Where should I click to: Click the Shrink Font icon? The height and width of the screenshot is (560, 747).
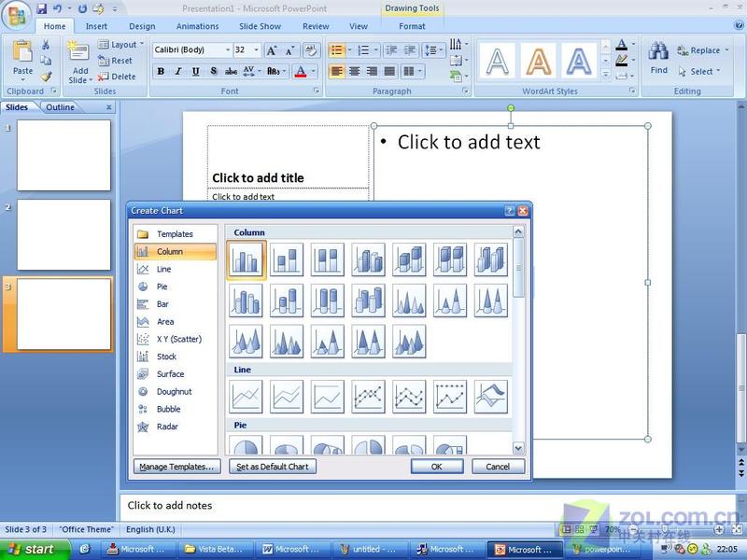[x=289, y=50]
